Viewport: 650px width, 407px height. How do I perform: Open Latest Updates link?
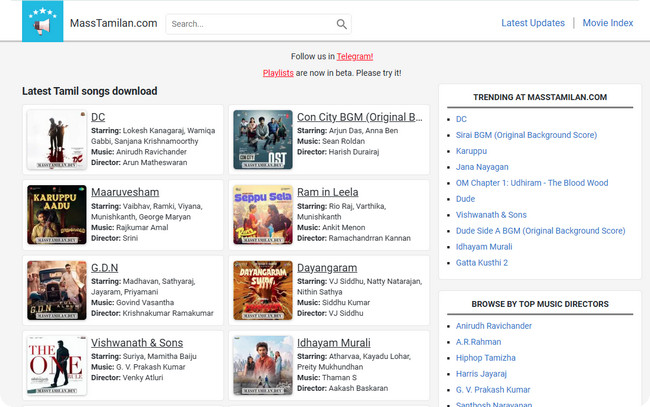(x=533, y=23)
